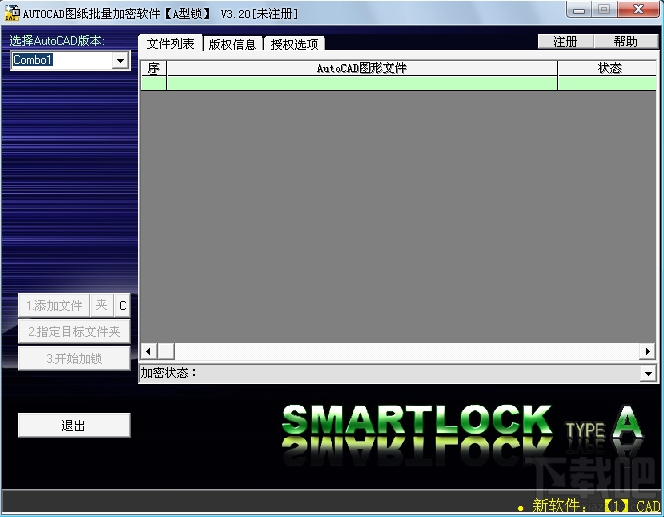Switch to the 文件列表 tab
This screenshot has width=664, height=517.
point(170,43)
